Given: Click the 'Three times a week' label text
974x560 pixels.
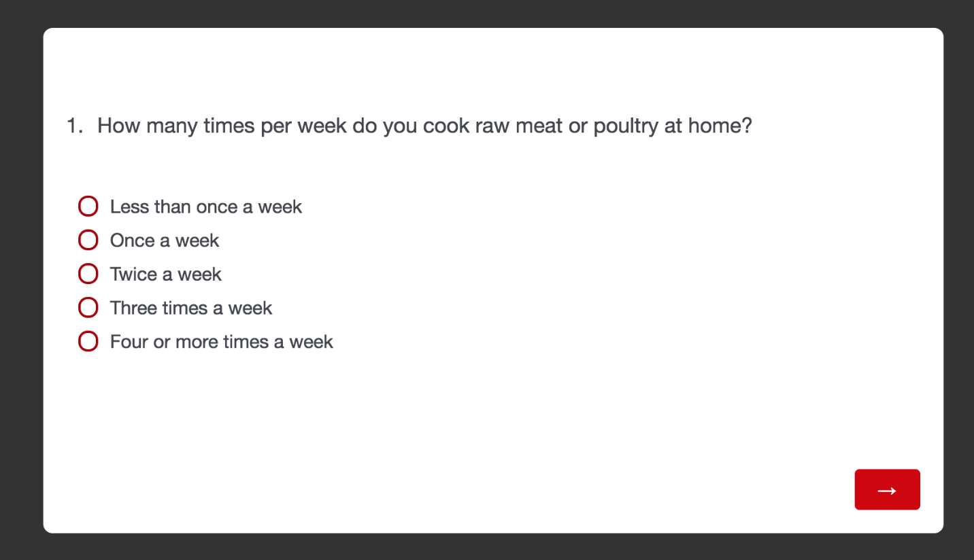Looking at the screenshot, I should (191, 308).
